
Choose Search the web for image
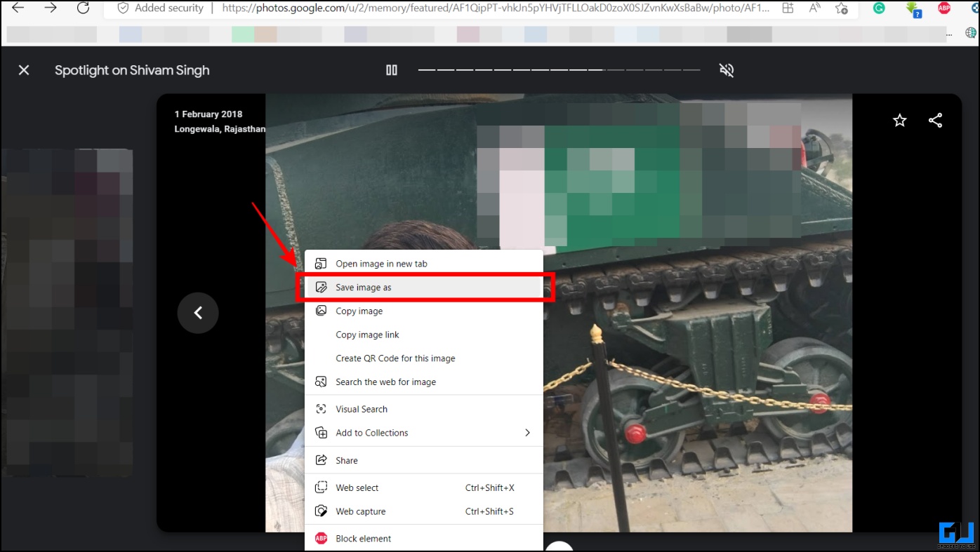pyautogui.click(x=386, y=382)
